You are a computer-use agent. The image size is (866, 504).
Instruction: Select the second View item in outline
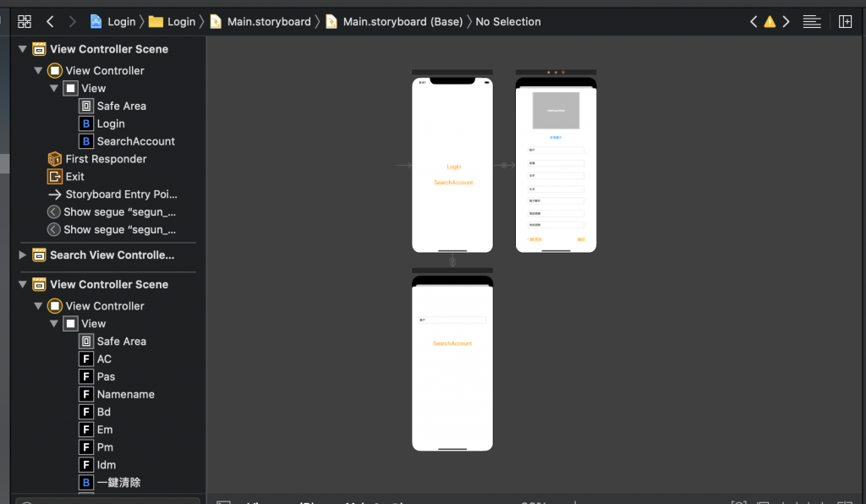point(85,324)
